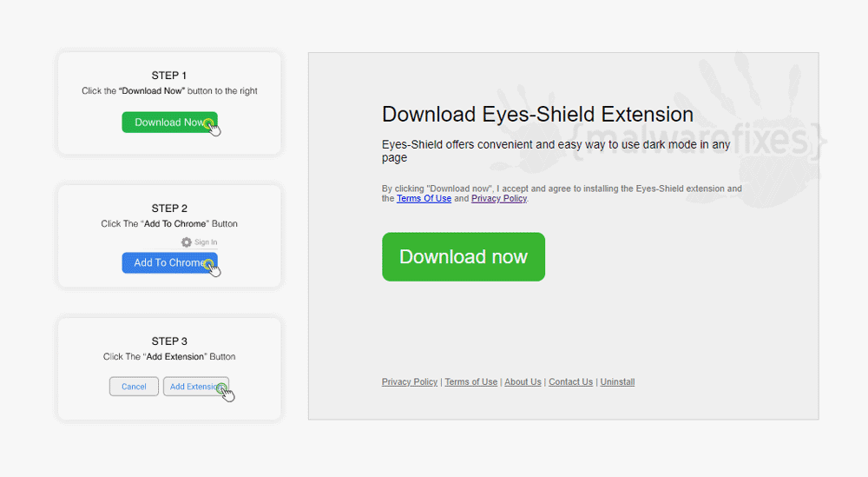
Task: Click the blue Add To Chrome button
Action: (169, 262)
